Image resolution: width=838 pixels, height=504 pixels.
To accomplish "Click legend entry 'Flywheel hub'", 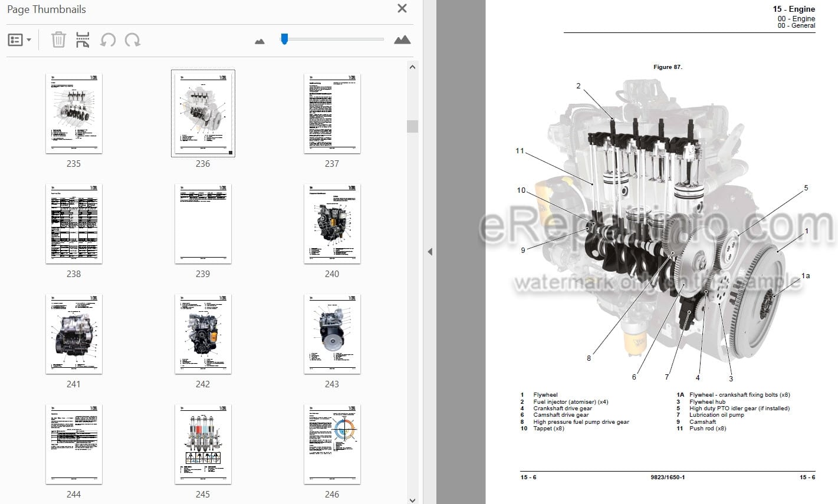I will click(x=707, y=401).
